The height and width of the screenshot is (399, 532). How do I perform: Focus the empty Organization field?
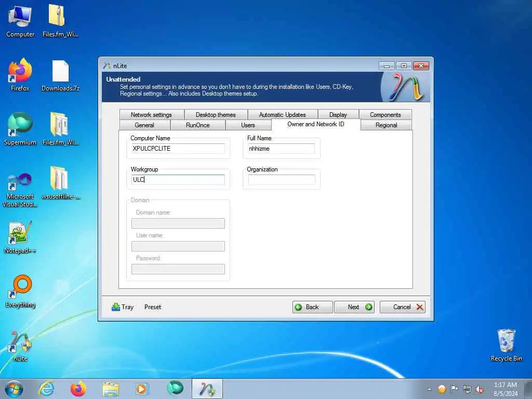point(282,180)
